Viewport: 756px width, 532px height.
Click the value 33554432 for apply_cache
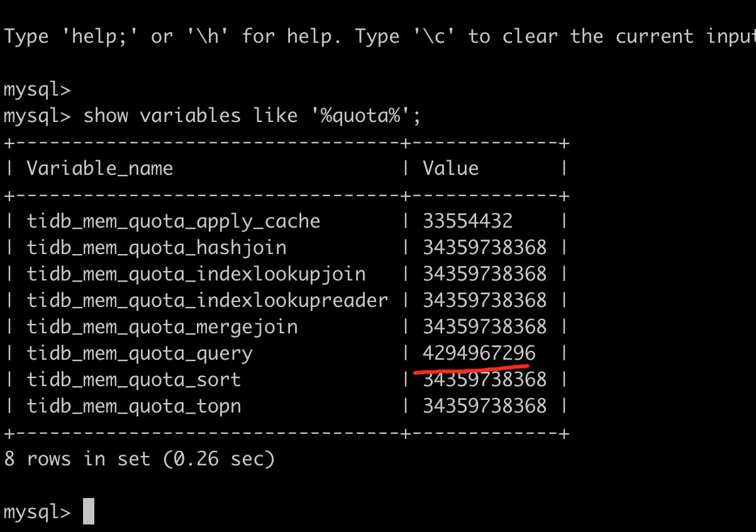click(x=467, y=221)
